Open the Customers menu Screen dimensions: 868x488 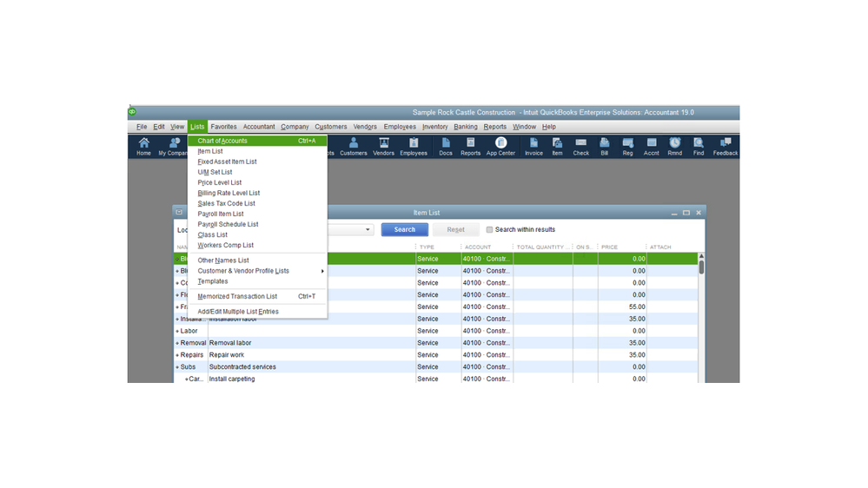[331, 127]
